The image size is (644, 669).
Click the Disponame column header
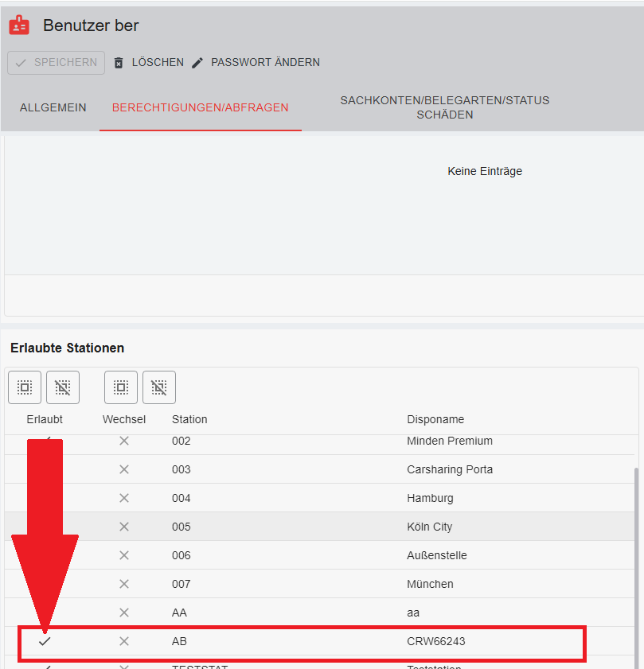coord(435,419)
